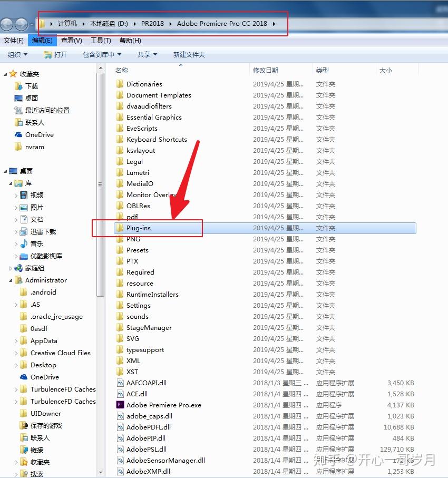Click the AAFCOAPI.dll file icon

[121, 383]
